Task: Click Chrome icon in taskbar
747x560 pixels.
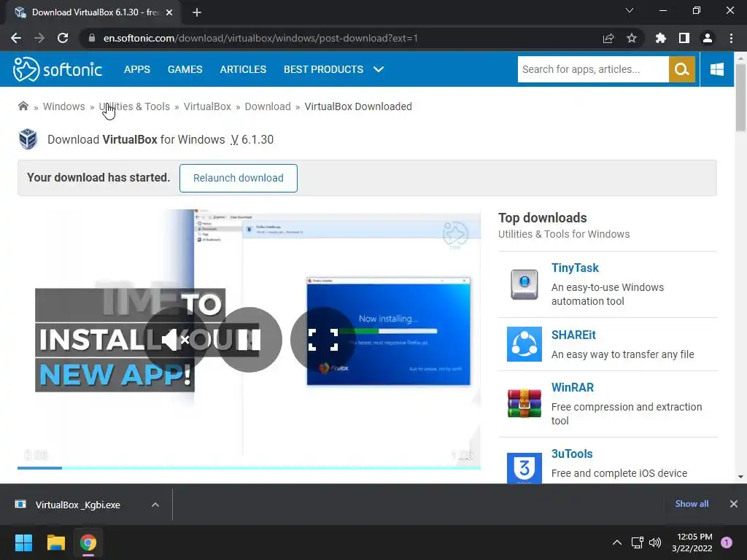Action: pyautogui.click(x=88, y=542)
